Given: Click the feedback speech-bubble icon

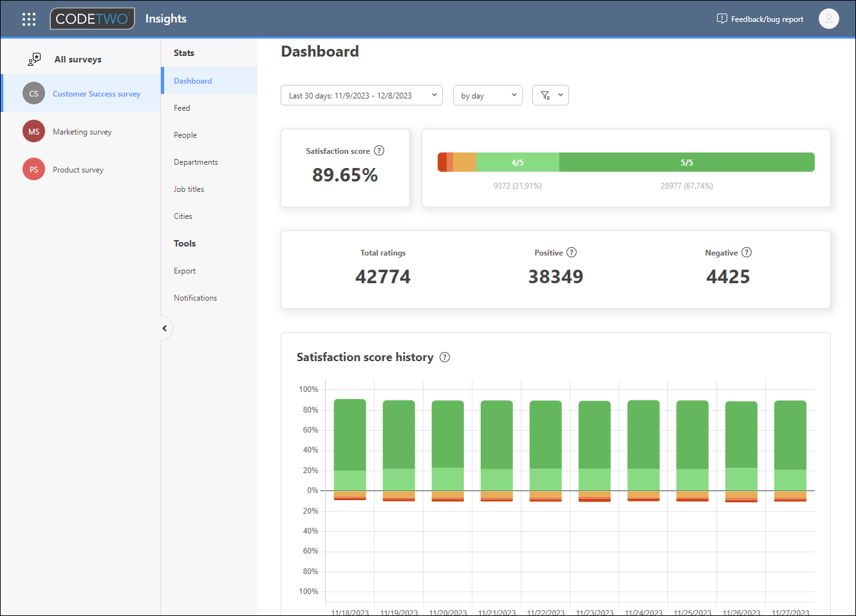Looking at the screenshot, I should point(721,19).
